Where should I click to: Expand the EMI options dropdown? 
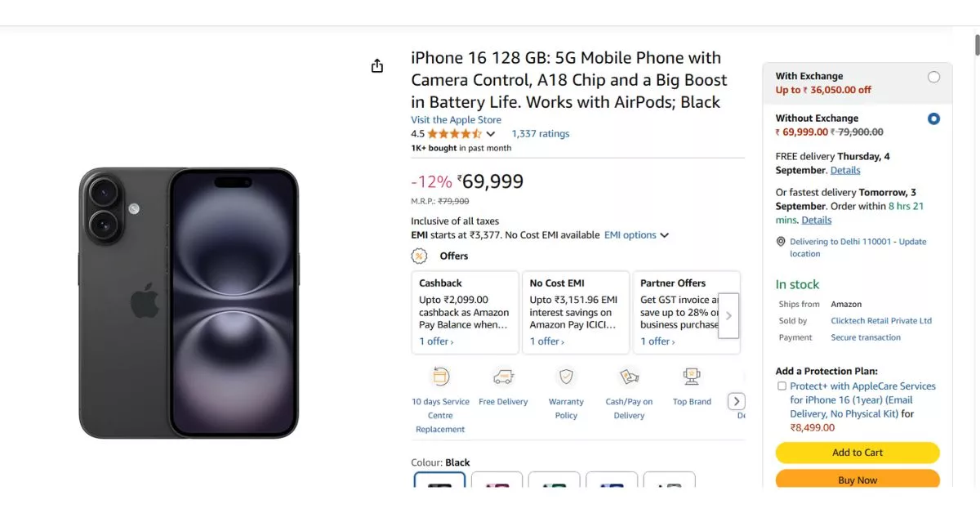click(636, 234)
